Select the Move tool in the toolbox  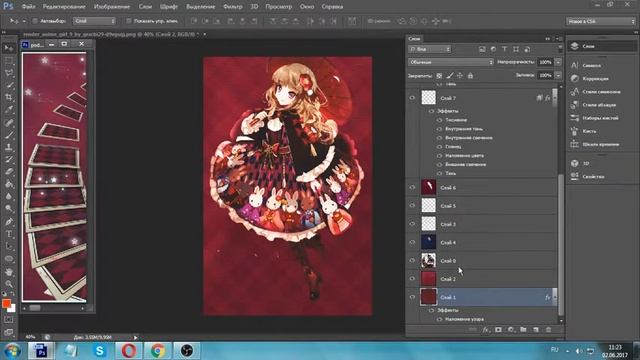9,48
